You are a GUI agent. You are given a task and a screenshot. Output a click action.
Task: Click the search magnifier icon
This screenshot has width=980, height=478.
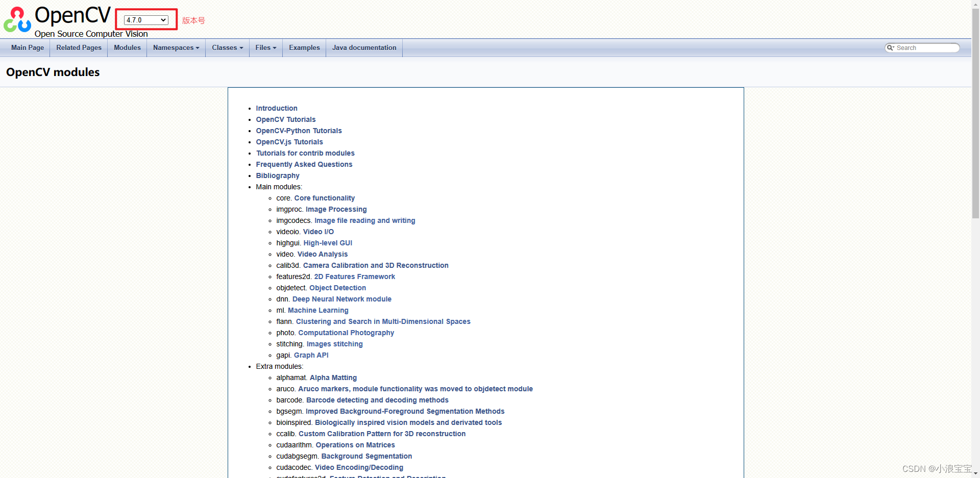[x=890, y=48]
